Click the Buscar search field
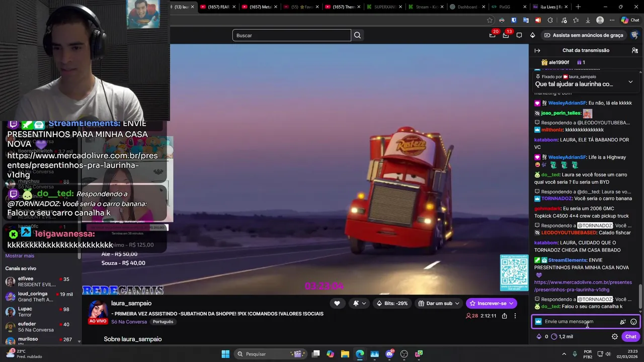 (x=292, y=35)
